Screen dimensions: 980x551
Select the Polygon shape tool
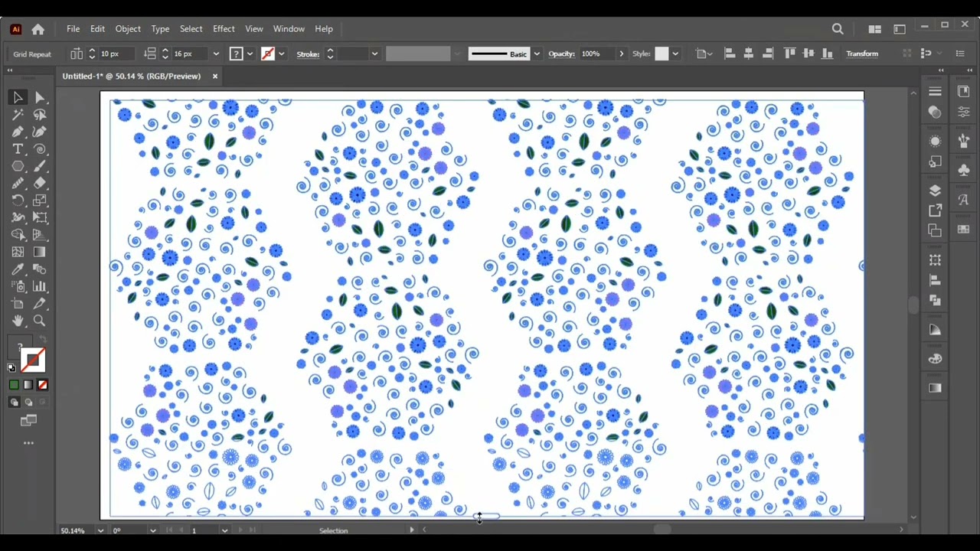18,166
